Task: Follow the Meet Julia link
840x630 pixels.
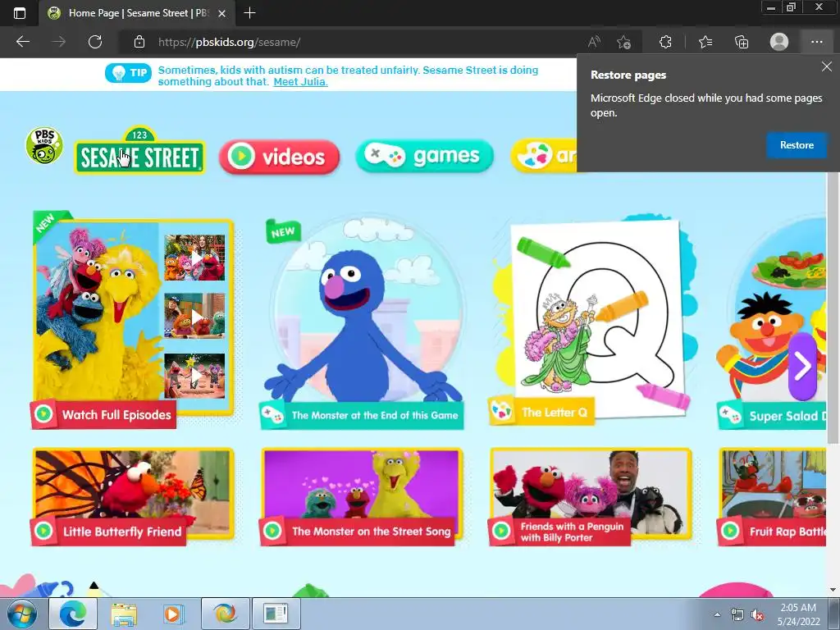Action: [300, 82]
